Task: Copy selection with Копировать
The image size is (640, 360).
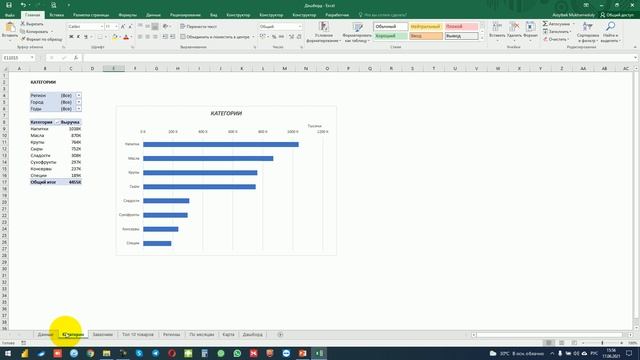Action: 35,31
